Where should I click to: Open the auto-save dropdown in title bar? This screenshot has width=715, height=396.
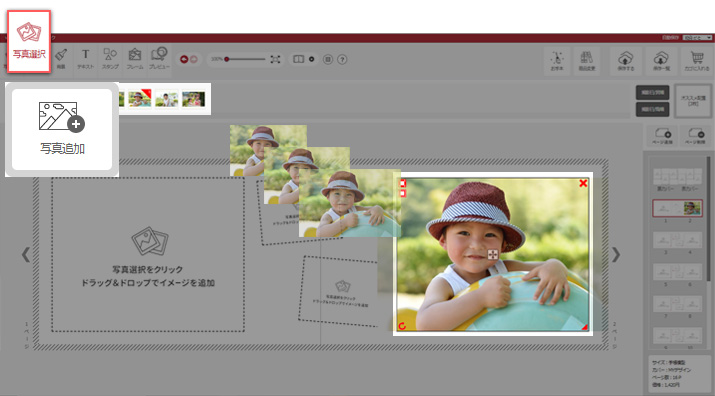coord(697,38)
